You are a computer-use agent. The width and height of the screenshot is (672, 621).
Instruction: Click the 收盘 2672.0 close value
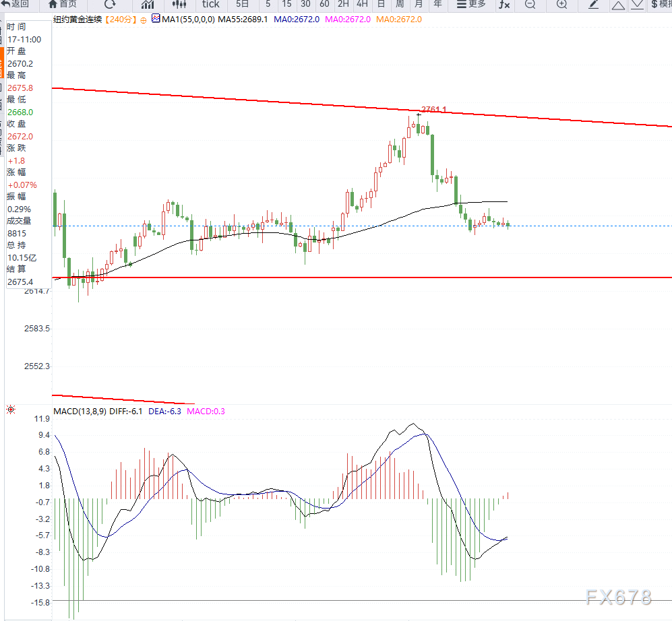[x=20, y=137]
